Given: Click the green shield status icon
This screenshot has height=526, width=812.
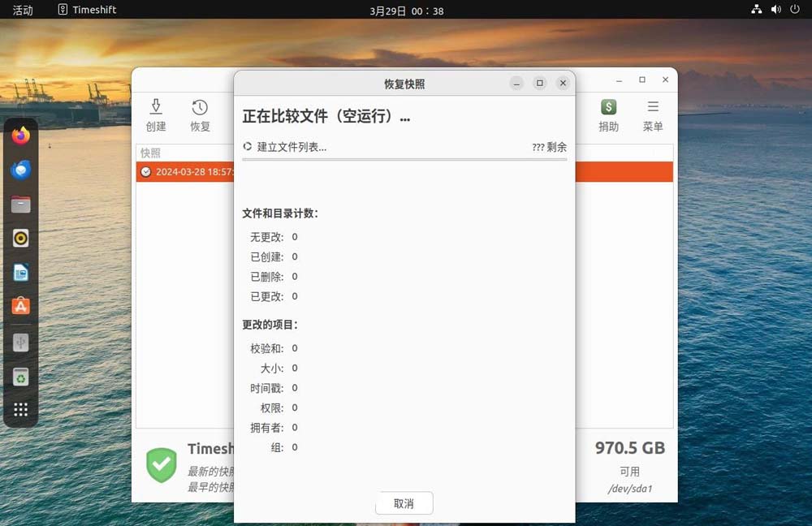Looking at the screenshot, I should [162, 465].
